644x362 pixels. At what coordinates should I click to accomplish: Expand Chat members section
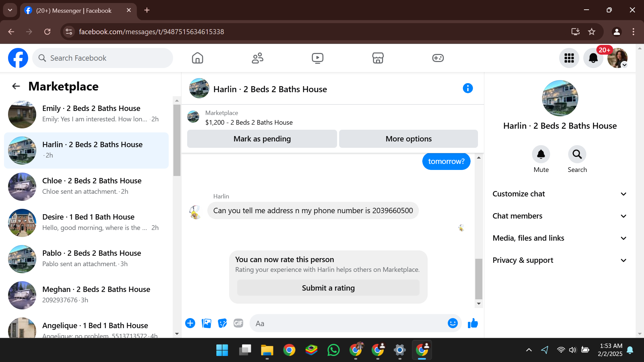[x=559, y=216]
